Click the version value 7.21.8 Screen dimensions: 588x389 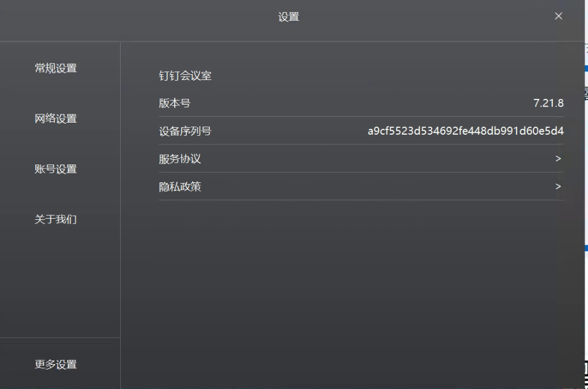tap(548, 103)
